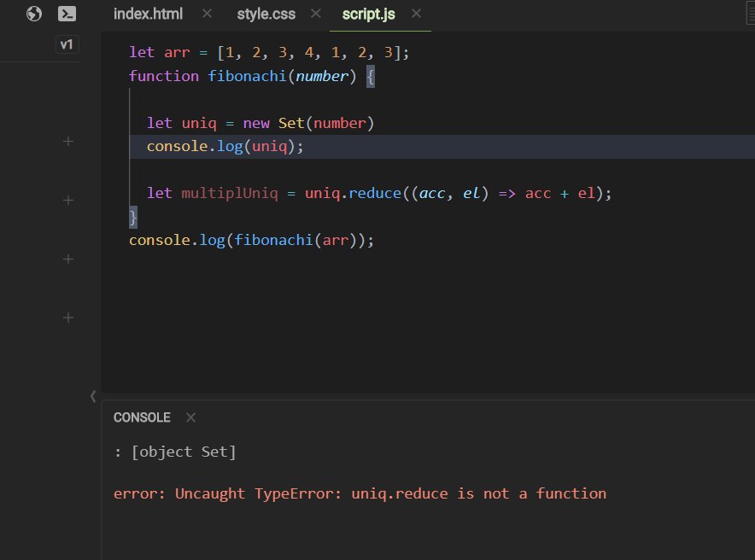Click the console.log(fibonachi(arr)) line

(x=251, y=240)
